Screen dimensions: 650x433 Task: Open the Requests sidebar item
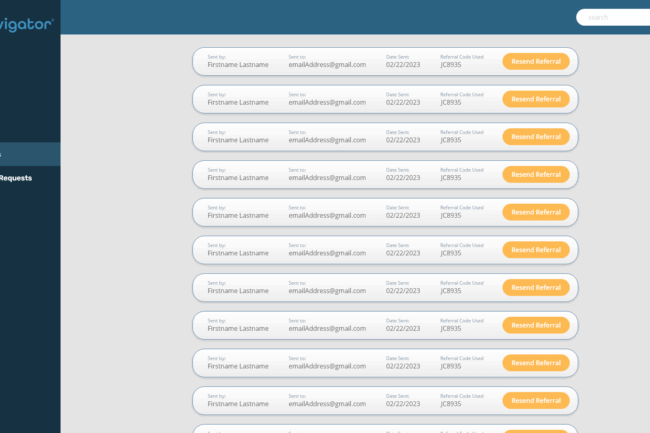click(17, 178)
